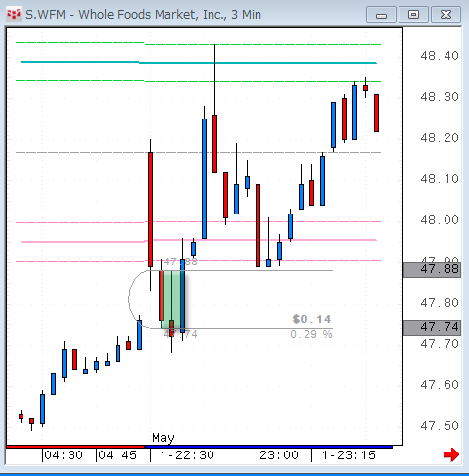This screenshot has width=469, height=476.
Task: Click the 47.80 price axis label
Action: click(440, 303)
